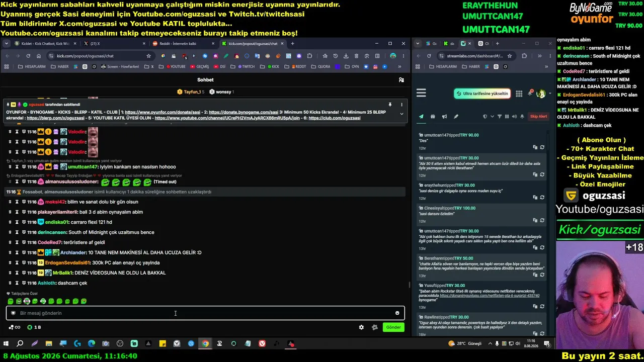
Task: Collapse the pinned message with chevron
Action: tap(401, 114)
